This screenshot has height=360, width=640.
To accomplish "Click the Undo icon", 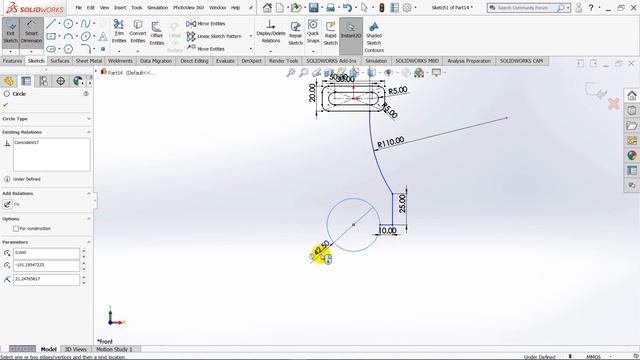I will 347,7.
